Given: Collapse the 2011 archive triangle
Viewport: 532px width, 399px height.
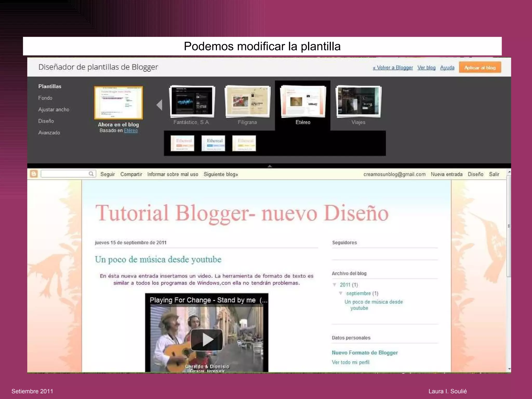Looking at the screenshot, I should point(335,285).
